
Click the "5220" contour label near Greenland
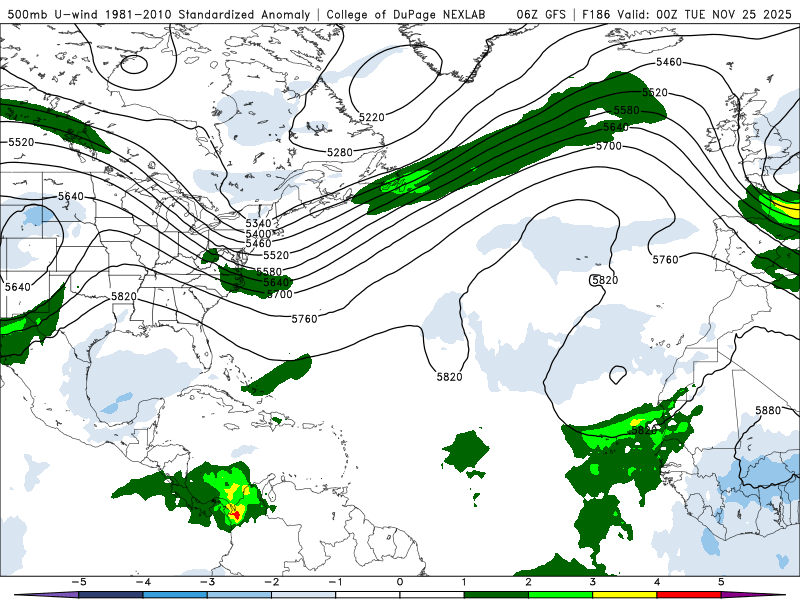(371, 117)
